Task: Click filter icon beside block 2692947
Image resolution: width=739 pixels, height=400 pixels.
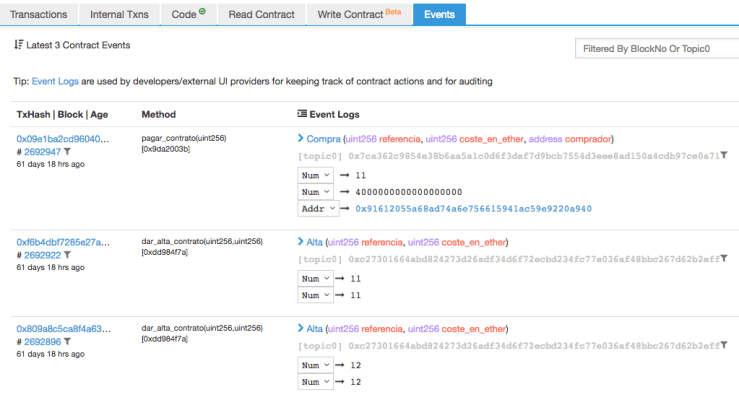Action: [x=67, y=152]
